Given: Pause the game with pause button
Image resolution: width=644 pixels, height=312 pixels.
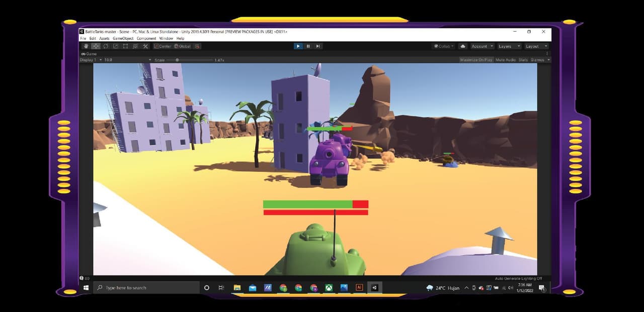Looking at the screenshot, I should [308, 46].
